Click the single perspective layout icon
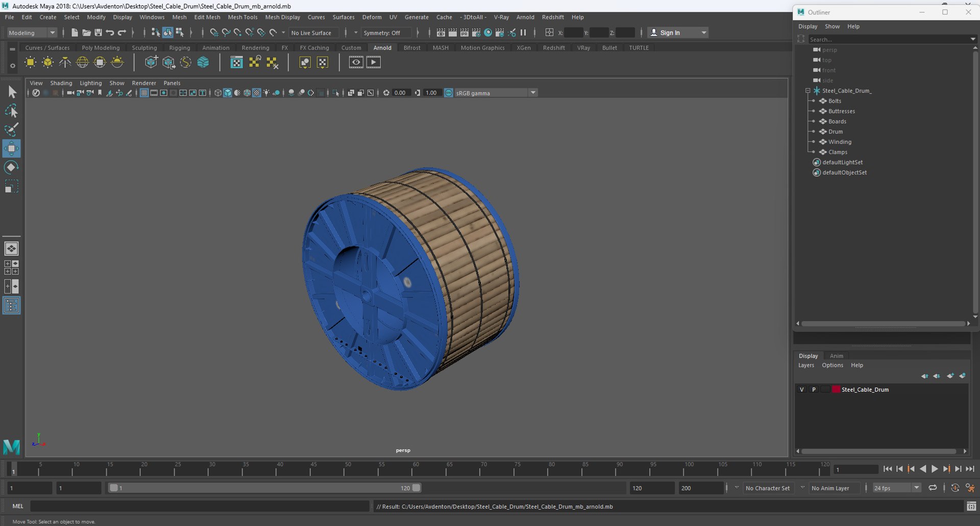 point(12,249)
